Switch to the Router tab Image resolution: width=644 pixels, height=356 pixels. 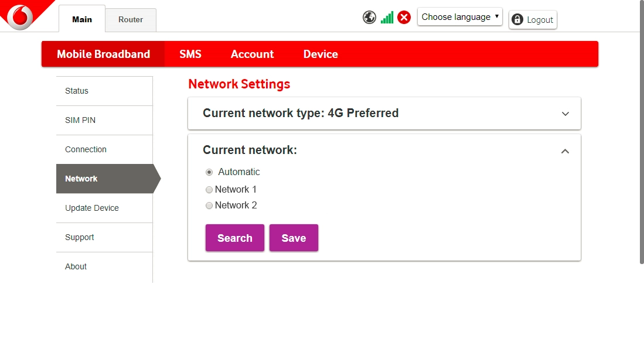click(130, 19)
